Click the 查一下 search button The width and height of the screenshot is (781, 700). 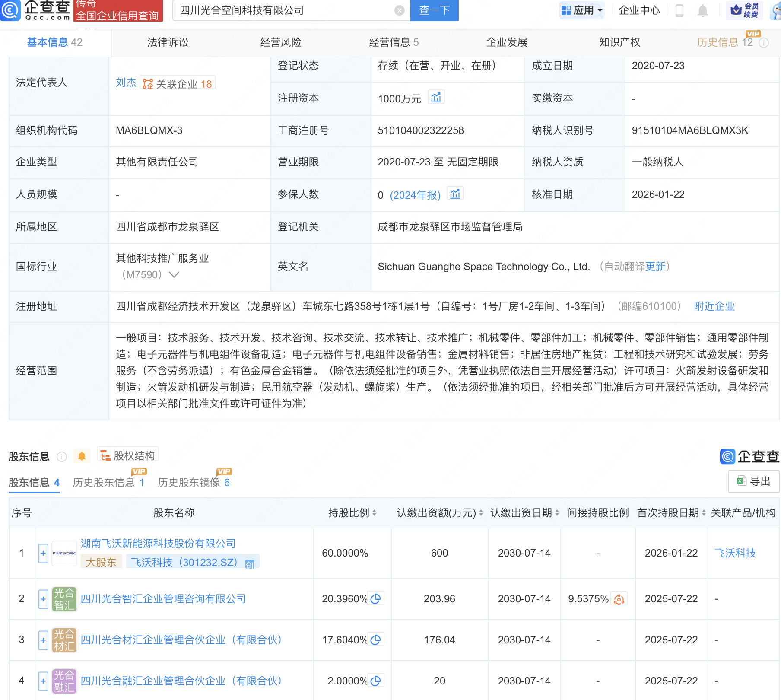(434, 10)
